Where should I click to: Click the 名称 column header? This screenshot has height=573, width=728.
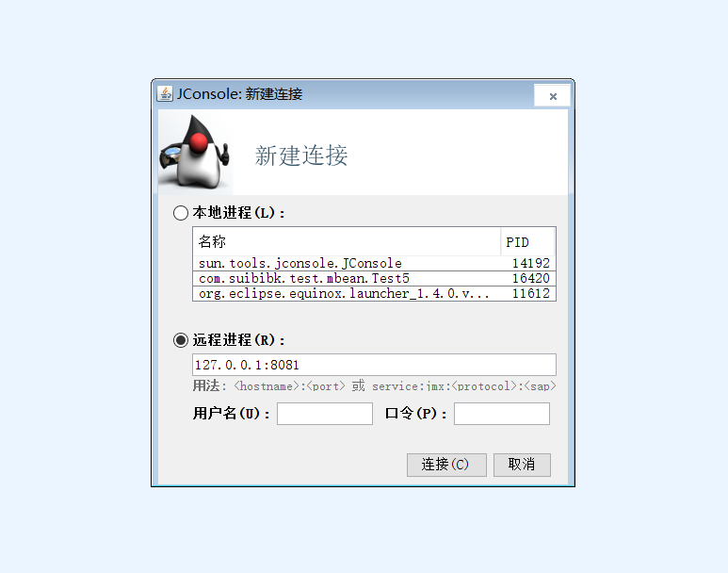click(x=347, y=241)
